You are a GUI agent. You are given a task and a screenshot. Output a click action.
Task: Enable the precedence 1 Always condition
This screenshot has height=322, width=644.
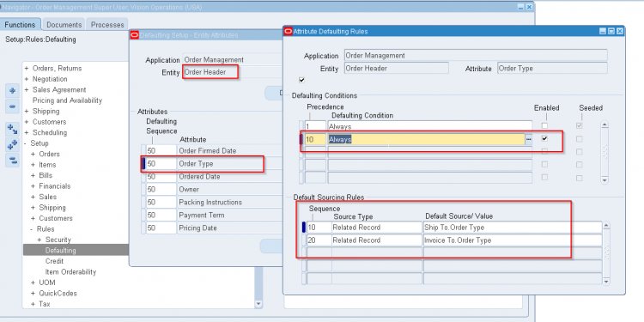[x=544, y=125]
